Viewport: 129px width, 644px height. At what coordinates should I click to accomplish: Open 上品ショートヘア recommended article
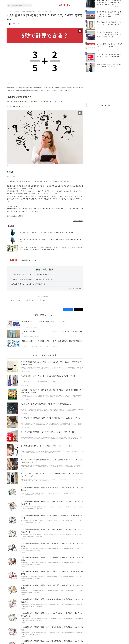click(50, 418)
